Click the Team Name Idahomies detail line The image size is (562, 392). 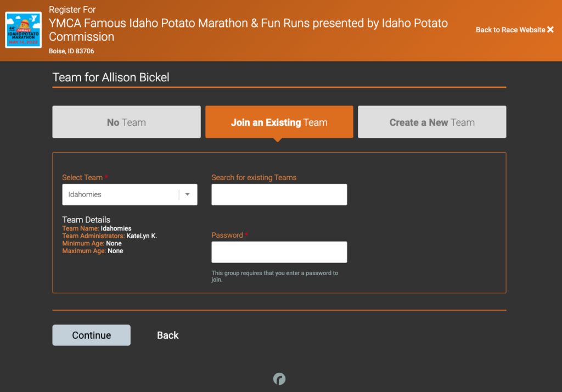(x=97, y=228)
